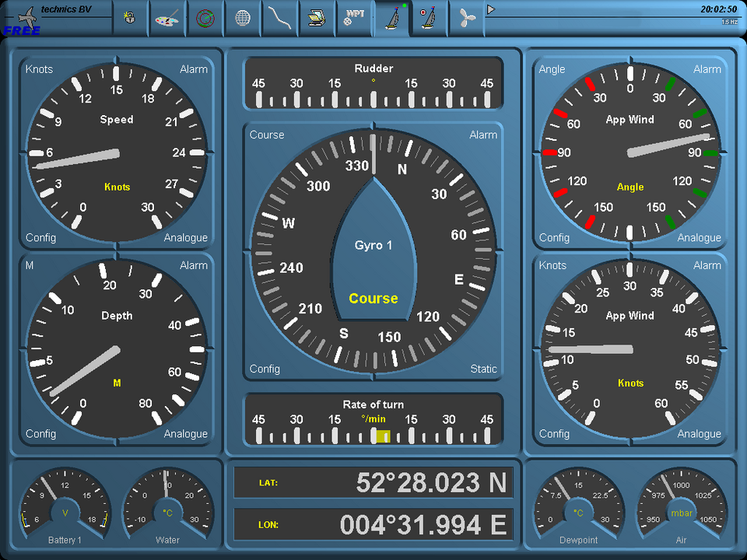
Task: Switch App Wind Knots gauge Analogue mode
Action: [700, 434]
